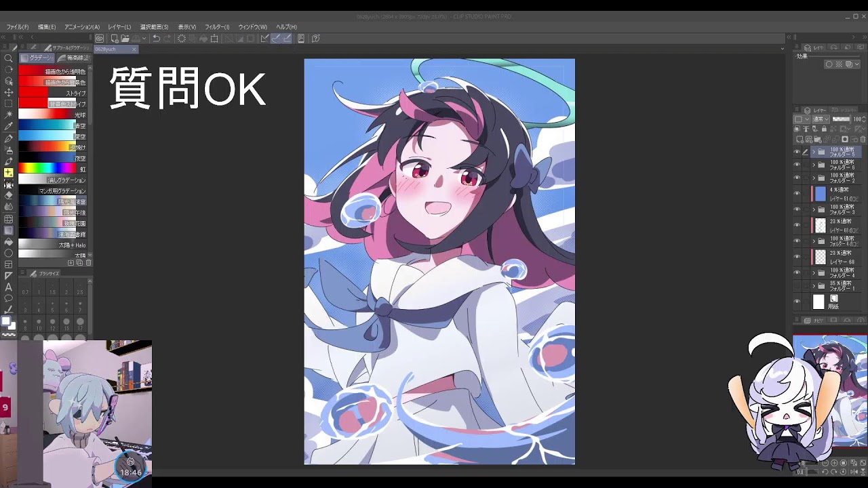Open the effect panel options dropdown arrow
This screenshot has width=868, height=488.
[857, 64]
